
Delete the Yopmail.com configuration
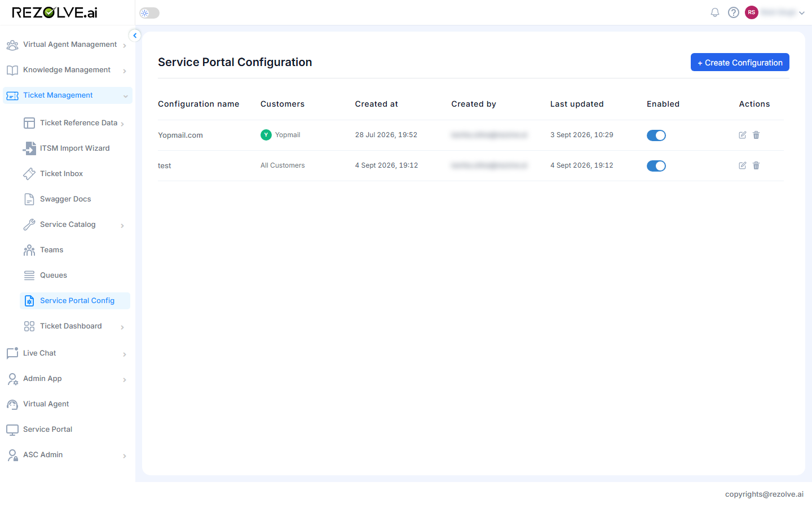[756, 135]
